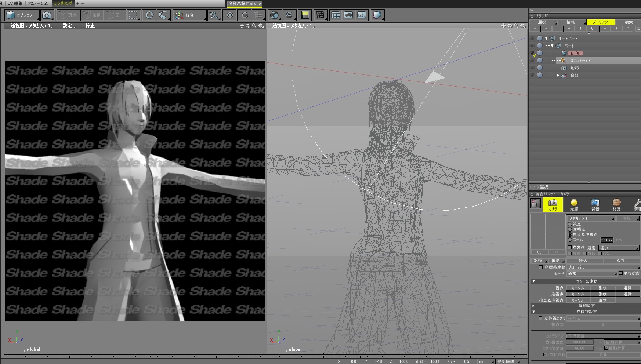The height and width of the screenshot is (364, 641).
Task: Toggle visibility eye for モデル item
Action: 532,53
